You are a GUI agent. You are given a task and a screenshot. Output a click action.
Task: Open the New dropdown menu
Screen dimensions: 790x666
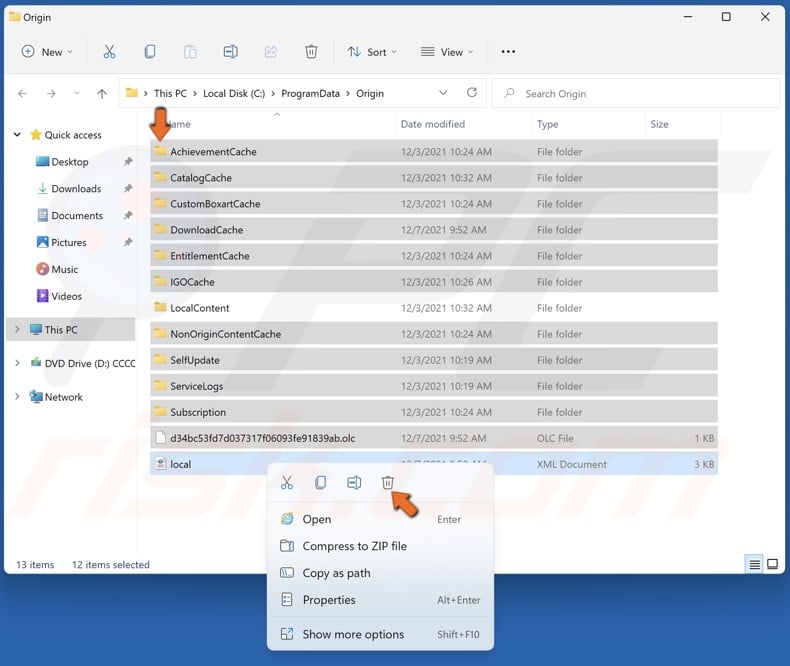pos(47,52)
